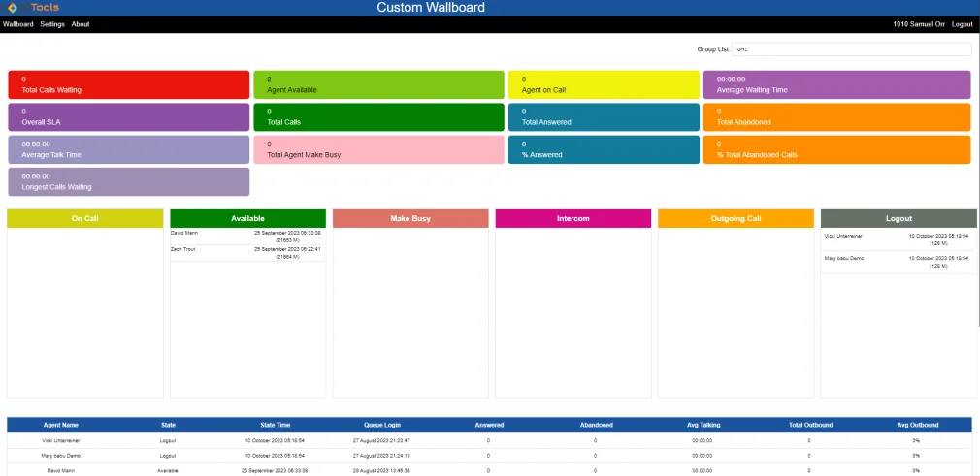Select the % Answered tile
Screen dimensions: 980x476
point(604,149)
